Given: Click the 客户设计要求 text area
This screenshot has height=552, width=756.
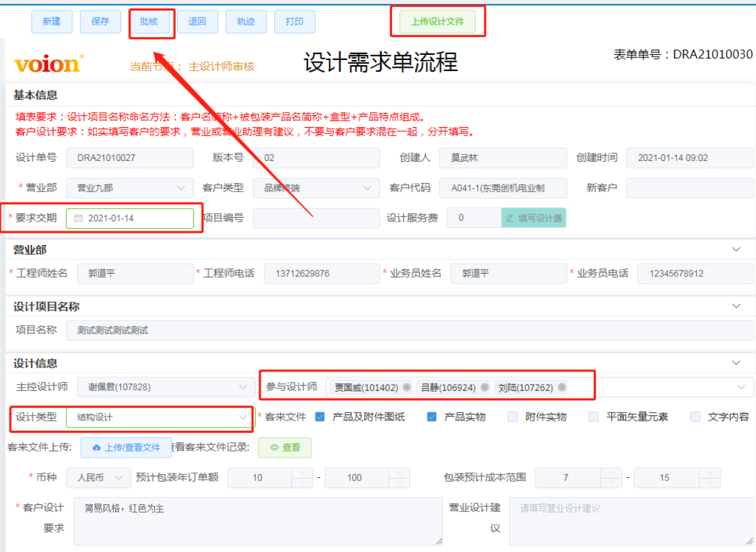Looking at the screenshot, I should 258,521.
